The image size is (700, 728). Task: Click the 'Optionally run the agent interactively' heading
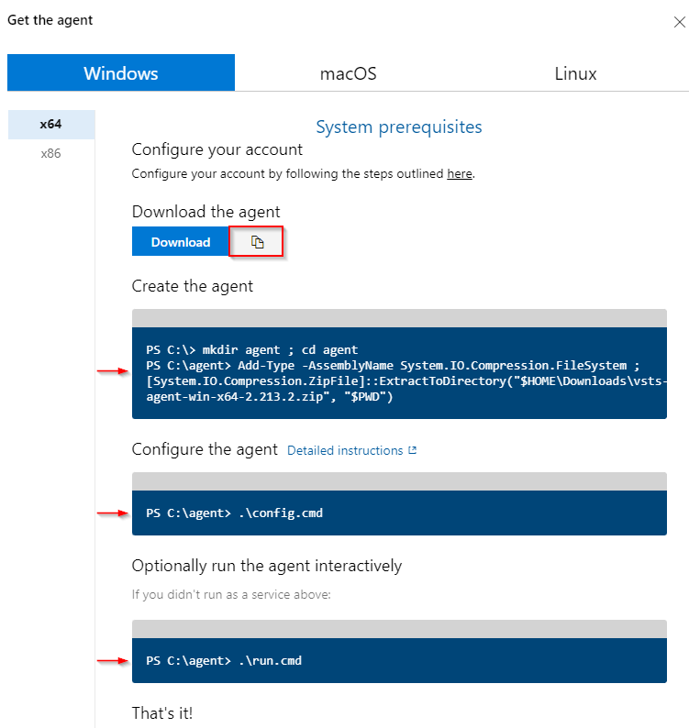coord(267,566)
